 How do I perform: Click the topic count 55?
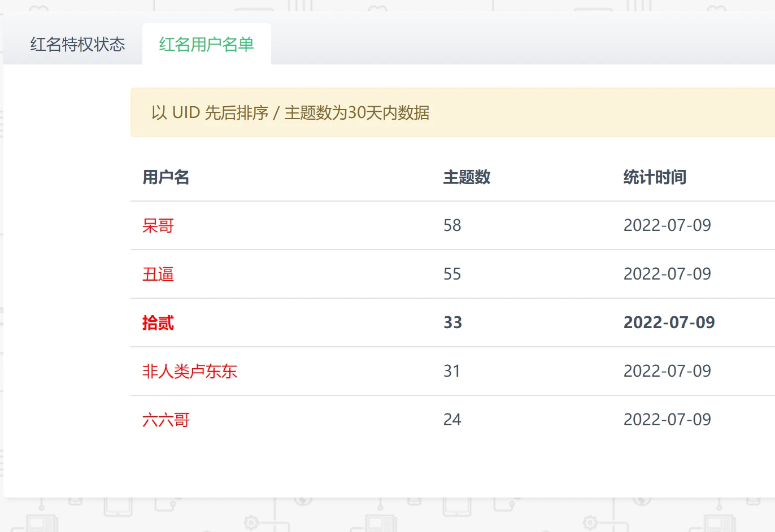tap(452, 274)
